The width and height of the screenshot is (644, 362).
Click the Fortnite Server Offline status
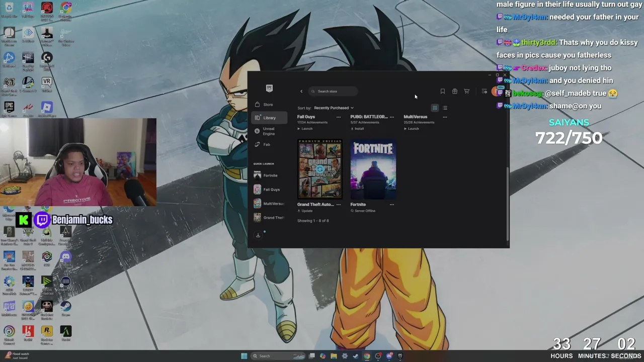(x=363, y=211)
